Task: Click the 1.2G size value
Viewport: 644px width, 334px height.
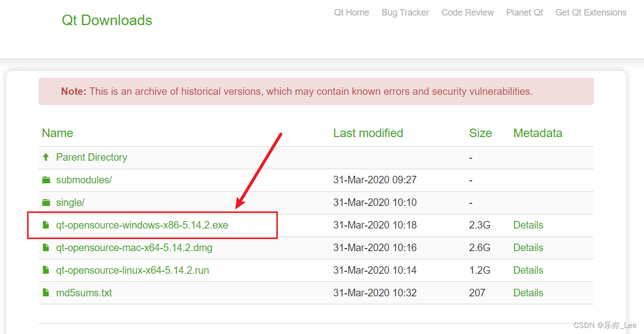Action: (x=479, y=270)
